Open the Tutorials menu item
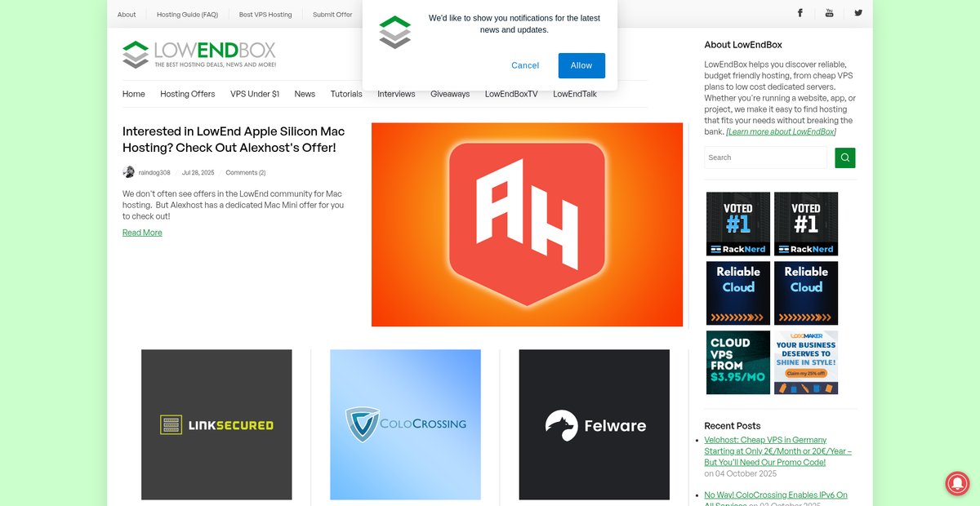 pos(346,94)
